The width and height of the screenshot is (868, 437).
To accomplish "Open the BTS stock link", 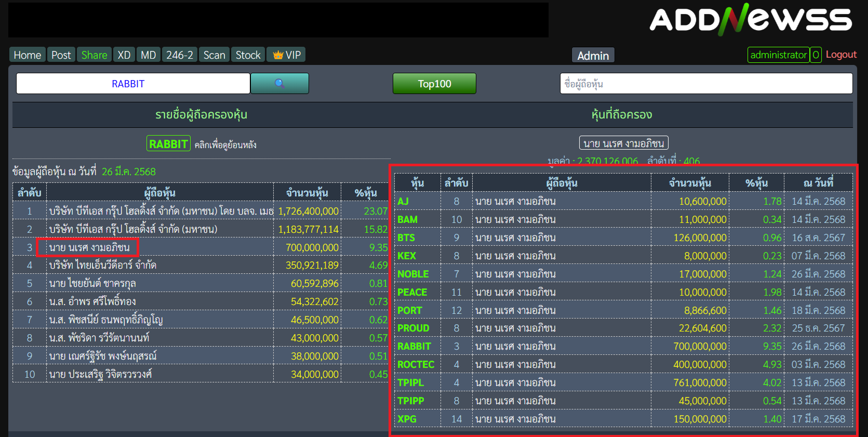I will point(406,238).
